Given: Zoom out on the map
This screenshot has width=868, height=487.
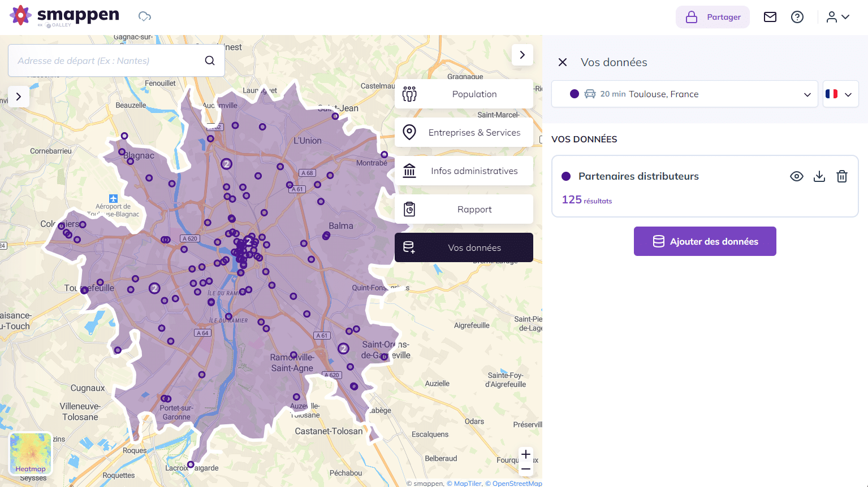Looking at the screenshot, I should [526, 469].
